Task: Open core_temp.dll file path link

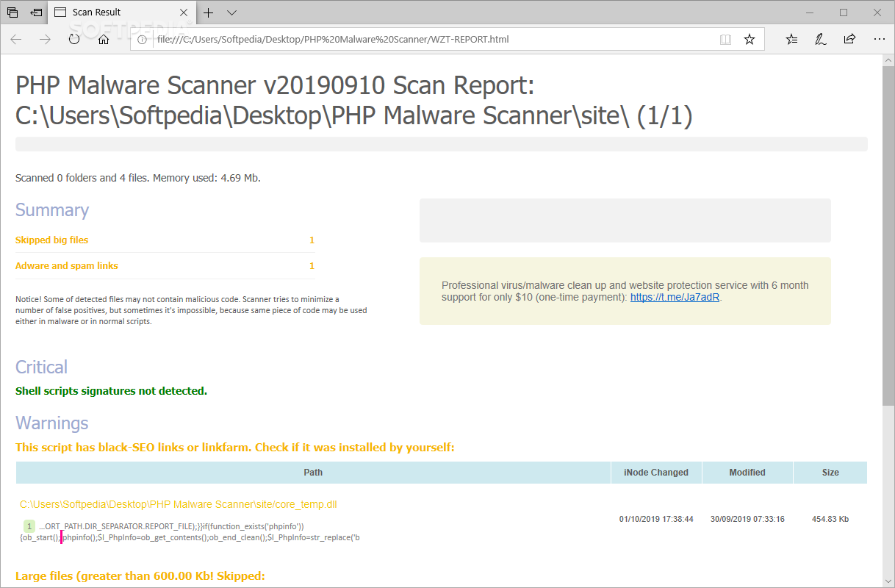Action: tap(179, 504)
